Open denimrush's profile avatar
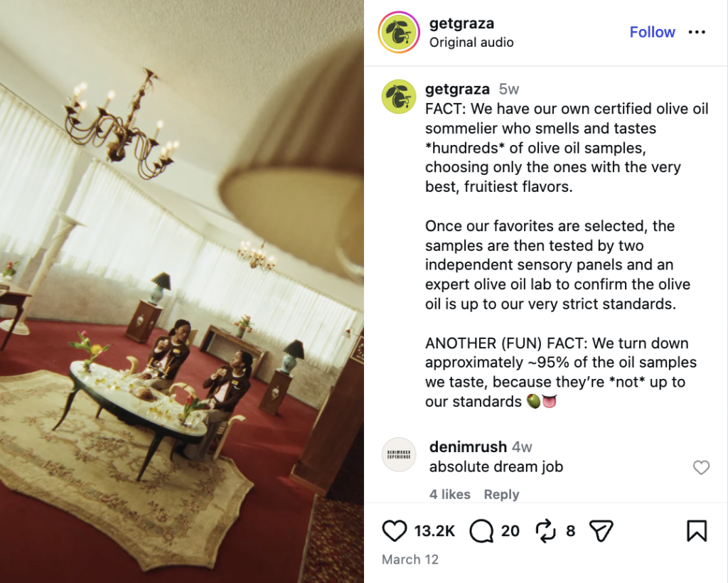The width and height of the screenshot is (728, 583). pos(399,454)
